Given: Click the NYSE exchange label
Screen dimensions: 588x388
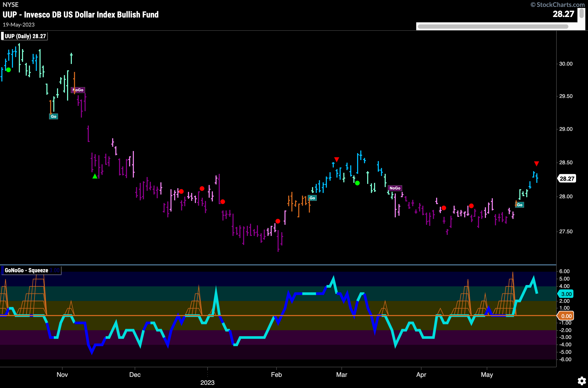Looking at the screenshot, I should (11, 5).
